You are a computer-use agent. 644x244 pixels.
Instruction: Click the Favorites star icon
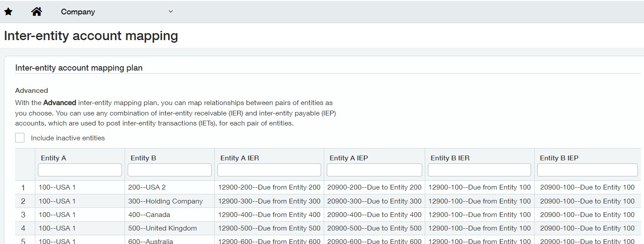click(8, 12)
